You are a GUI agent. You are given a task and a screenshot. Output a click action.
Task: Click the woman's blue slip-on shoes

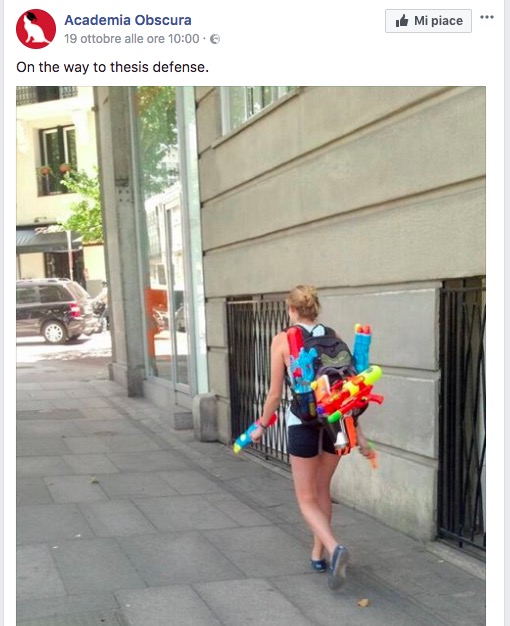click(332, 566)
